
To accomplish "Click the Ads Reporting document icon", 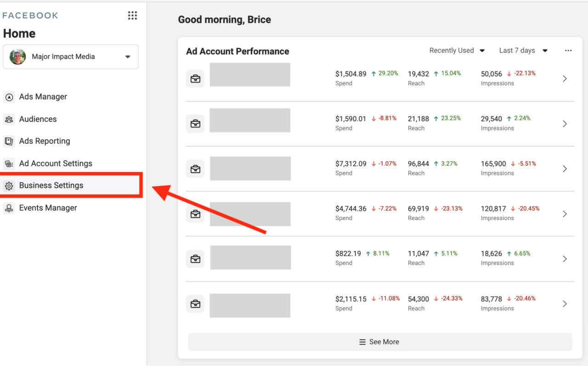I will 9,141.
